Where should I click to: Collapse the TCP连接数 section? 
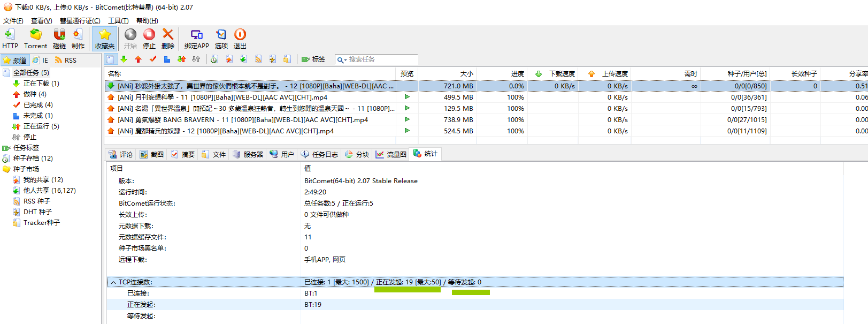[113, 282]
